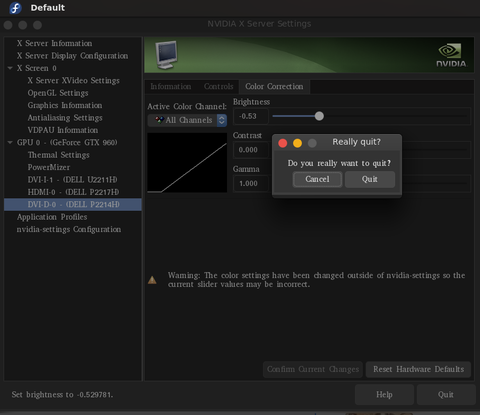Image resolution: width=480 pixels, height=415 pixels.
Task: Click the Active Color Channel label
Action: click(187, 106)
